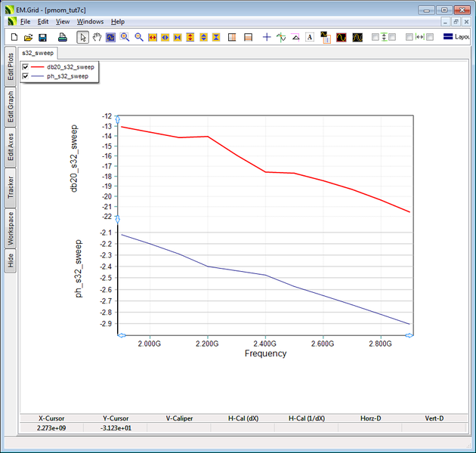This screenshot has width=476, height=453.
Task: Open the Windows menu
Action: coord(90,22)
